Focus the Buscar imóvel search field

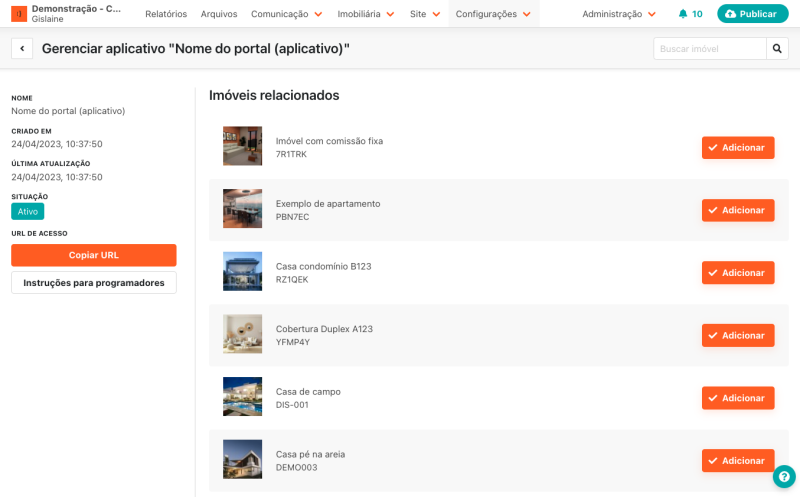[x=709, y=49]
